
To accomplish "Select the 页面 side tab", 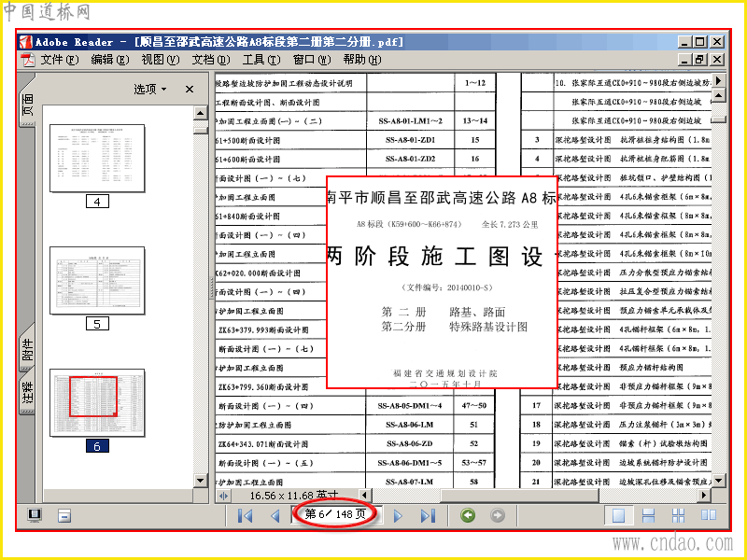I will click(28, 105).
